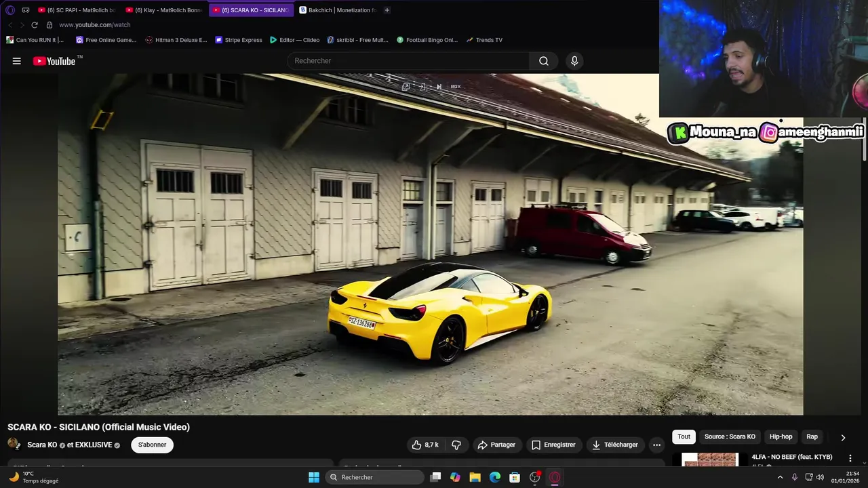Open File Explorer from the taskbar
The image size is (868, 488).
click(475, 477)
